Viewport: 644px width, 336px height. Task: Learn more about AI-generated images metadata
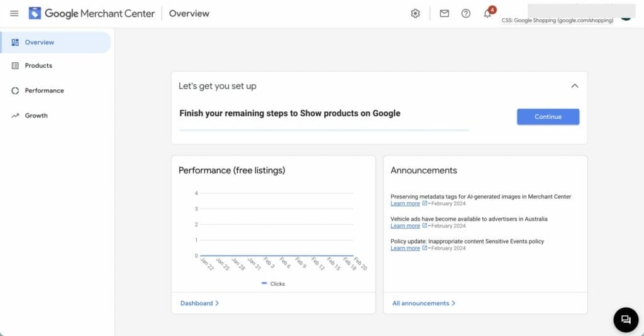coord(405,203)
